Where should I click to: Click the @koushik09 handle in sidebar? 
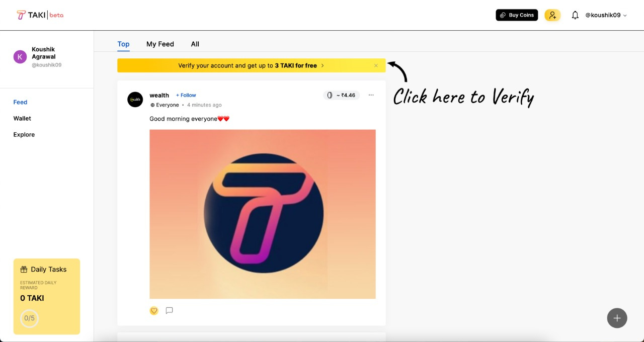[46, 65]
